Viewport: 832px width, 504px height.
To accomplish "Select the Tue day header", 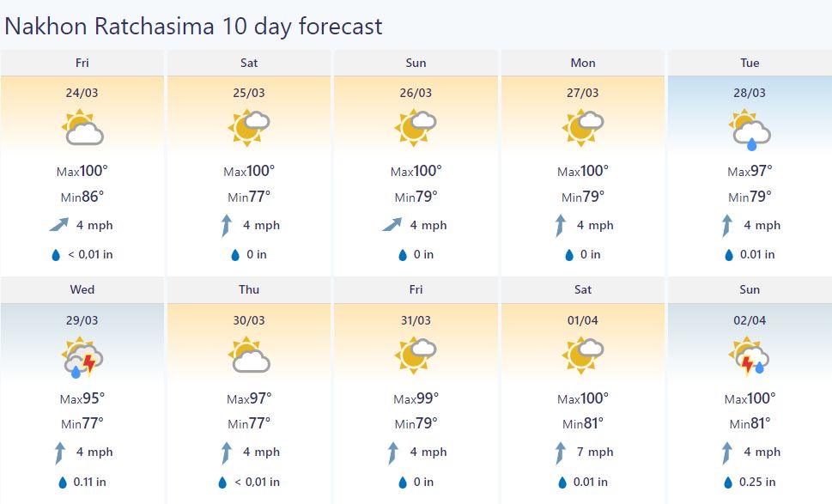I will coord(750,63).
